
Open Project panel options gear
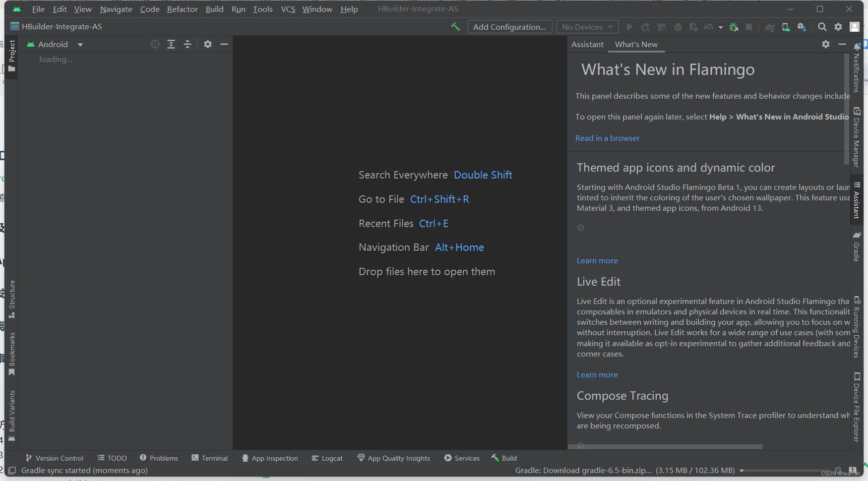[208, 44]
